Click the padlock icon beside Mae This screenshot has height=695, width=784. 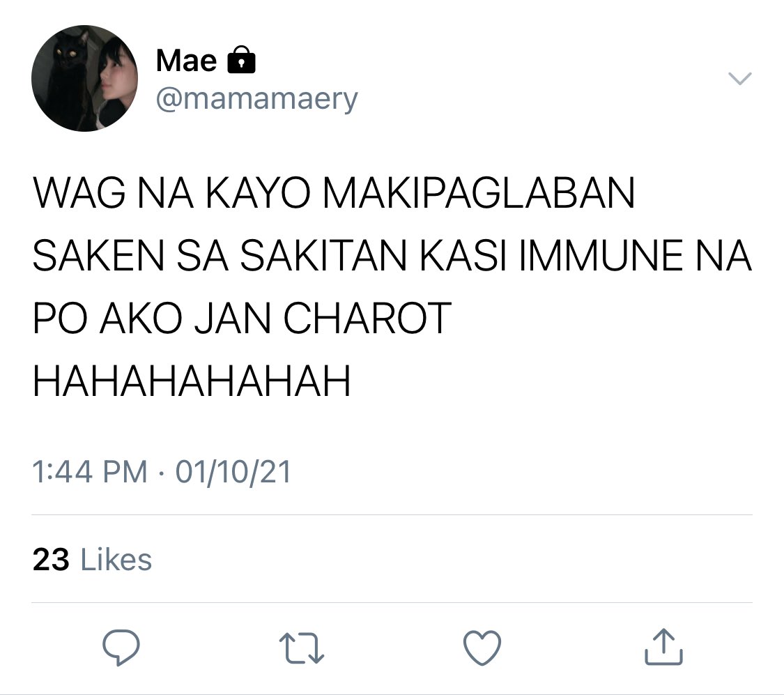click(242, 60)
